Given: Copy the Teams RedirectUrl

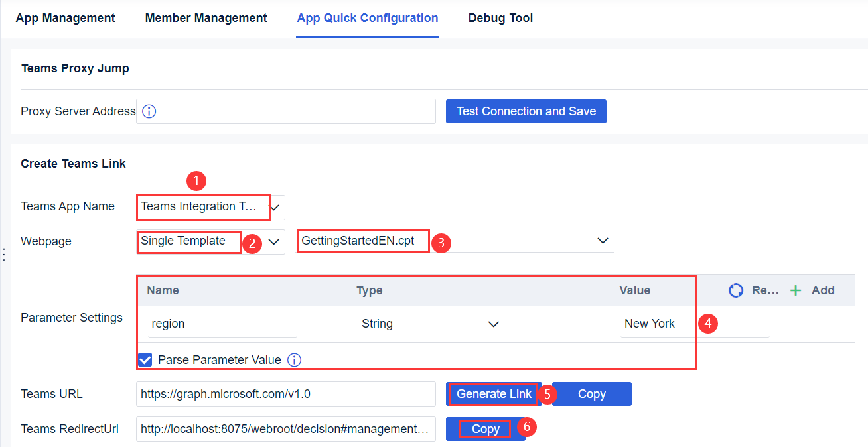Looking at the screenshot, I should point(486,429).
